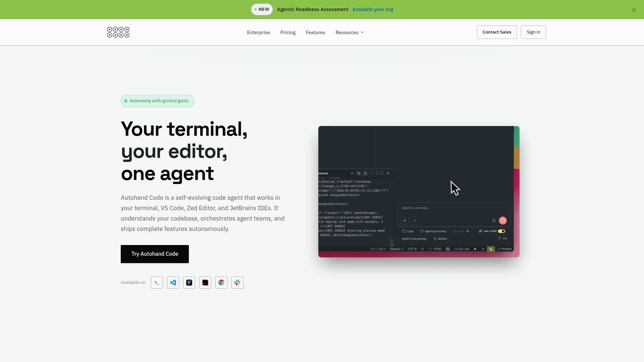Click the hollow circle status bar icon
The width and height of the screenshot is (644, 362).
click(483, 249)
